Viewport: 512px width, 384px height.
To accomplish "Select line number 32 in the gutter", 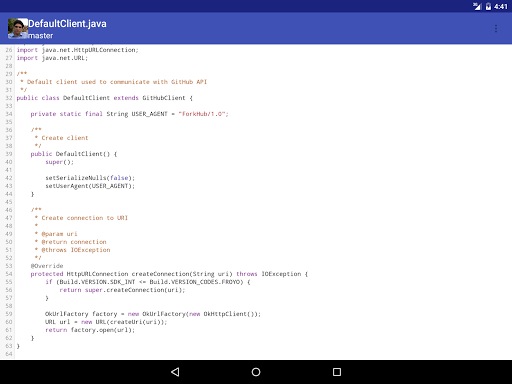I will tap(9, 98).
